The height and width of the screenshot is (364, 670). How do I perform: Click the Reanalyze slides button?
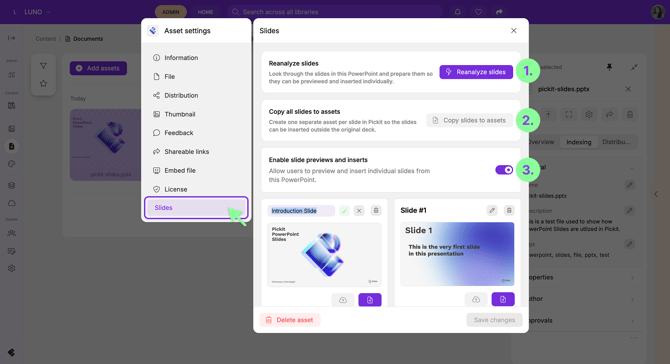476,72
